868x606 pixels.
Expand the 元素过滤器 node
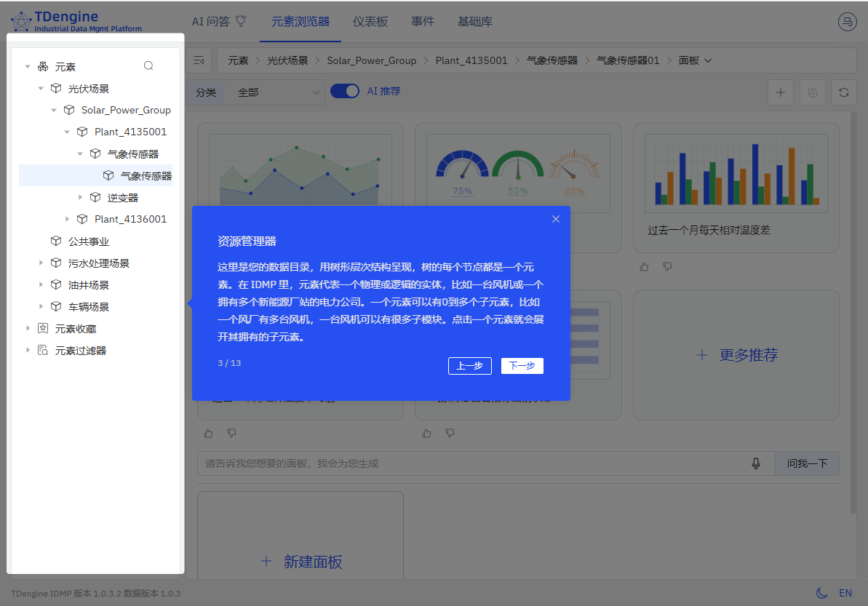28,351
